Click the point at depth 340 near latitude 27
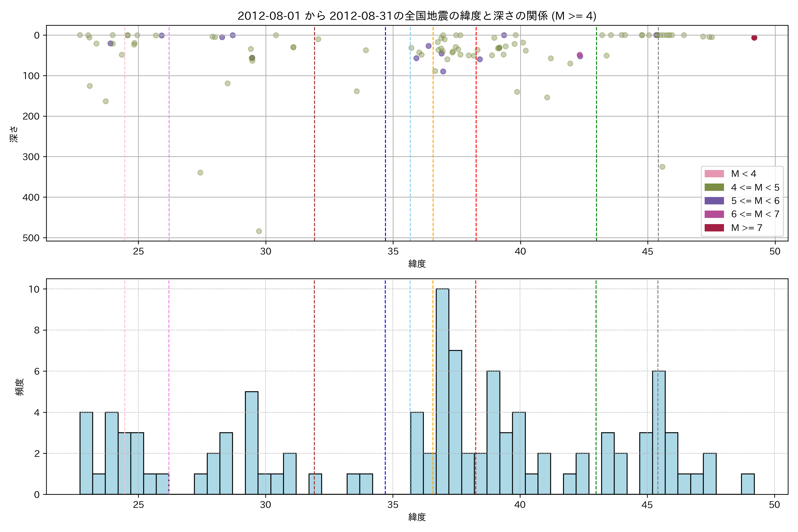 tap(200, 173)
